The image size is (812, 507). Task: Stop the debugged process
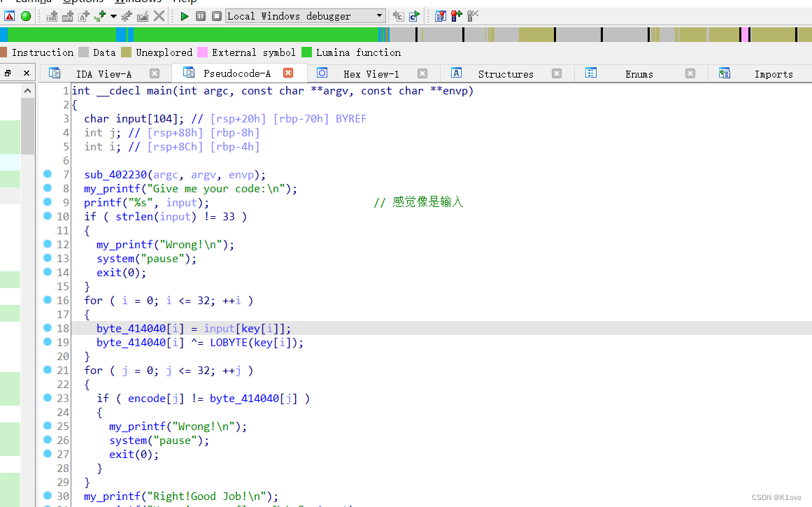[x=216, y=15]
